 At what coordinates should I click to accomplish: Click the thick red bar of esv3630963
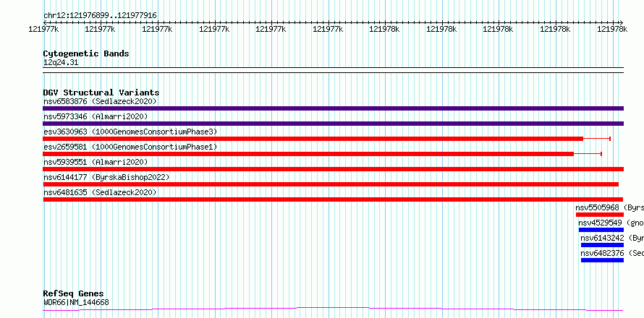313,139
